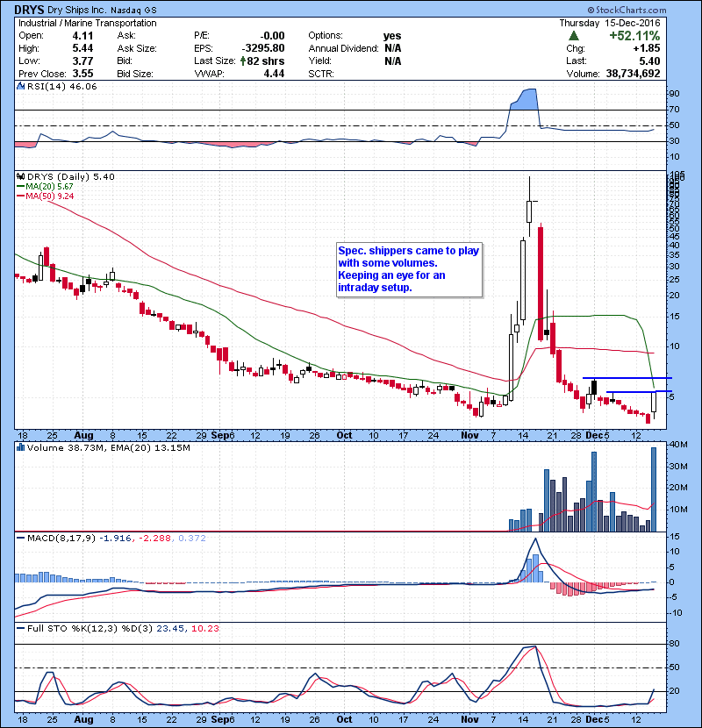Click the volume bars icon beside Volume label
This screenshot has height=728, width=702.
point(20,447)
